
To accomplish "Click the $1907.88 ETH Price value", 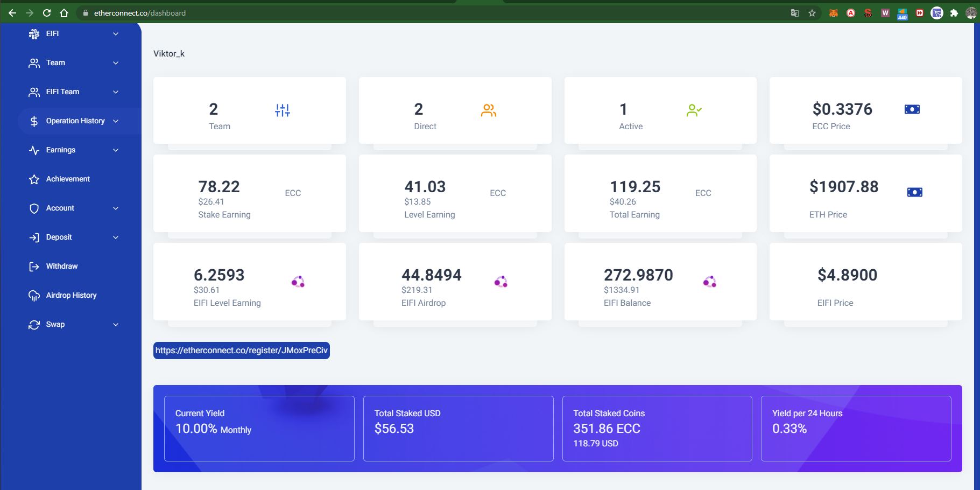I will pos(844,187).
